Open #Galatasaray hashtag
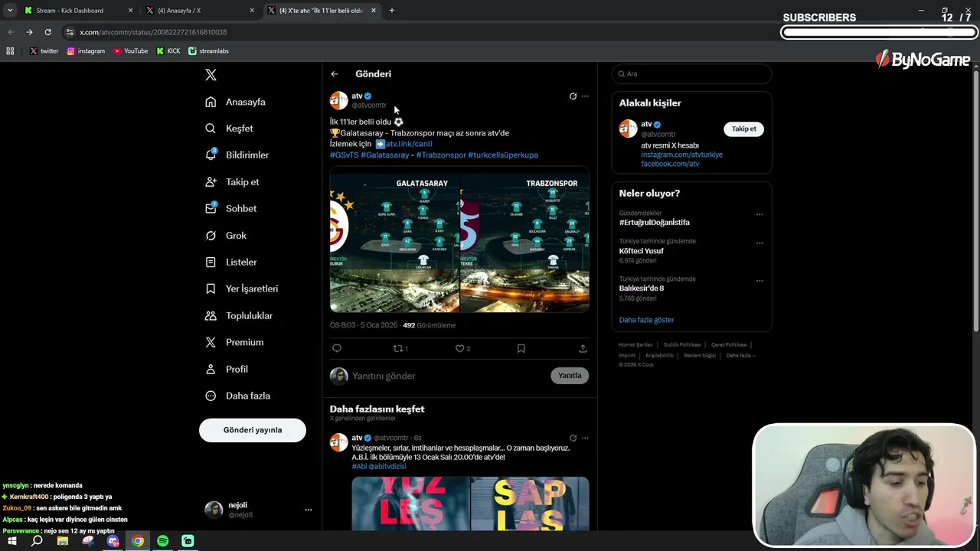This screenshot has height=551, width=980. (385, 155)
